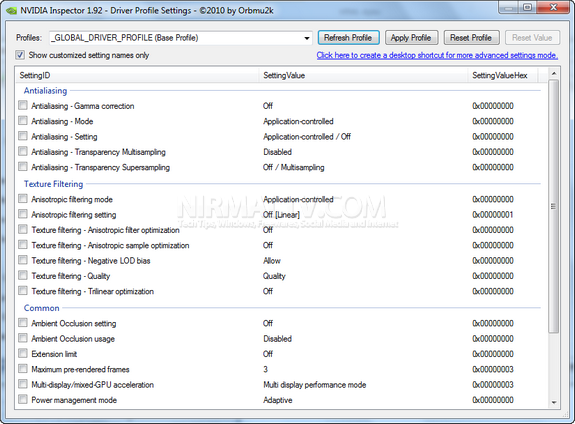This screenshot has width=575, height=424.
Task: Select 'Disabled' value for Ambient Occlusion usage
Action: (x=278, y=339)
